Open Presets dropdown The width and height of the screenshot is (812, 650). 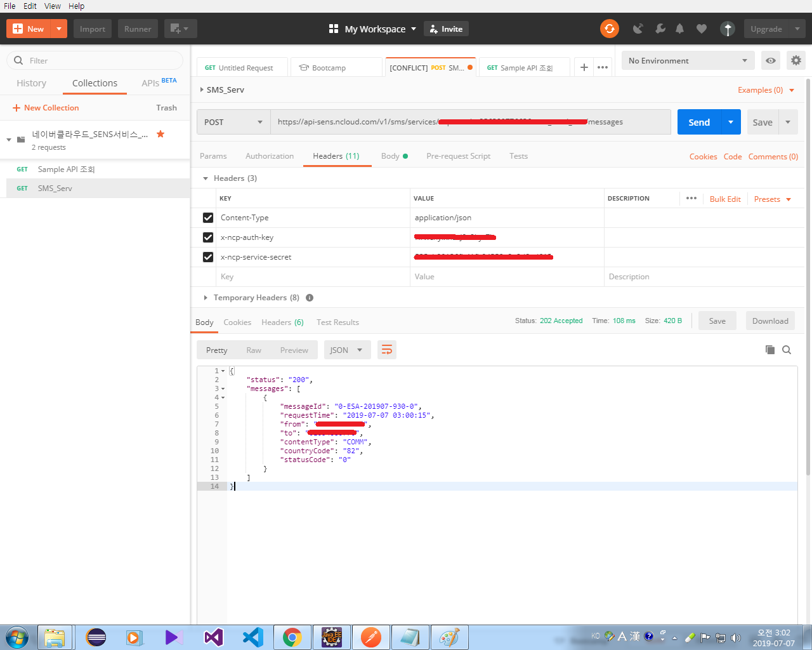pos(773,199)
